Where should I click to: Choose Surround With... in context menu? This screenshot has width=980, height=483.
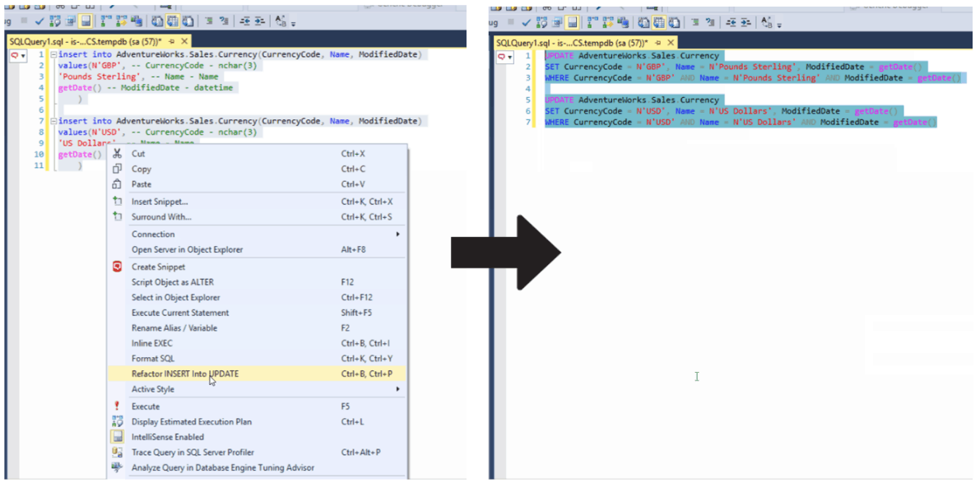tap(257, 217)
